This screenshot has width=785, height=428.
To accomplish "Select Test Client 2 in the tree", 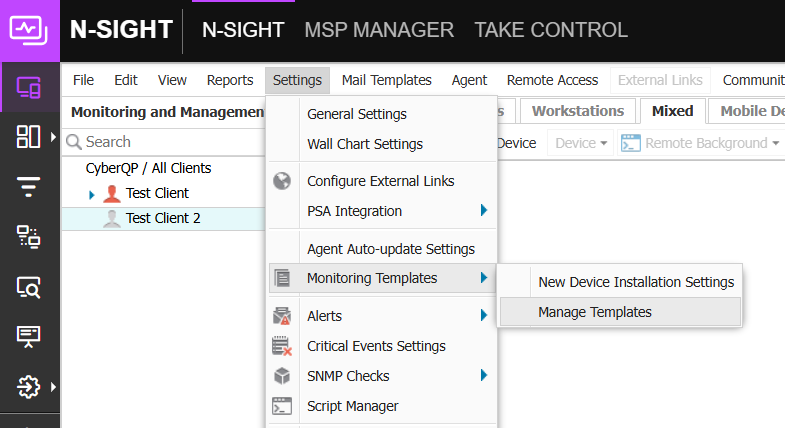I will point(163,218).
